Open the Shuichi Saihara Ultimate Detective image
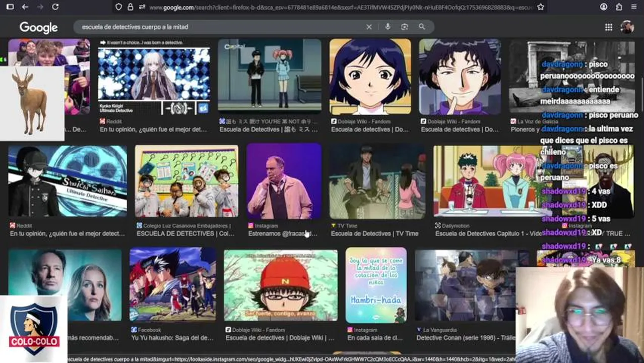644x363 pixels. click(68, 181)
